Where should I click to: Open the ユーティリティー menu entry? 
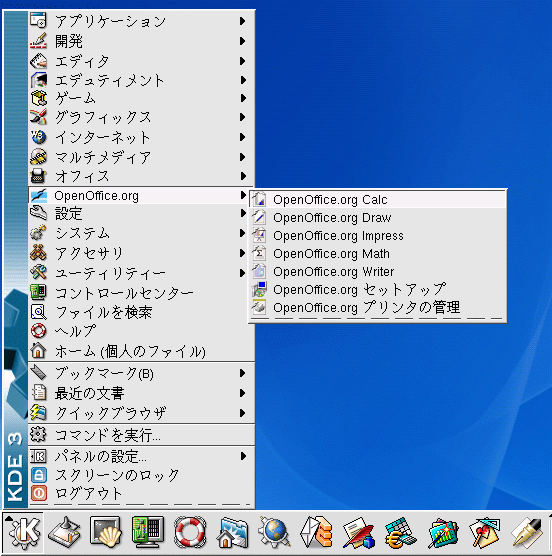click(141, 273)
